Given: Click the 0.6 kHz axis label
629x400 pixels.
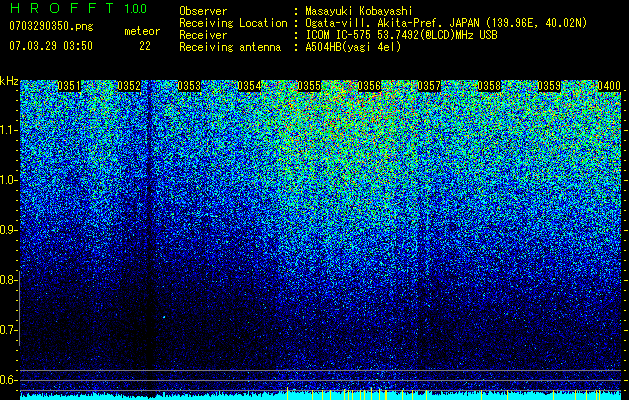Looking at the screenshot, I should (8, 380).
